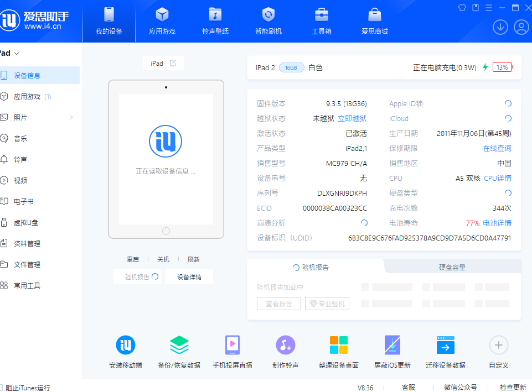Click the 爱思助手 logo
532x392 pixels.
coord(34,20)
